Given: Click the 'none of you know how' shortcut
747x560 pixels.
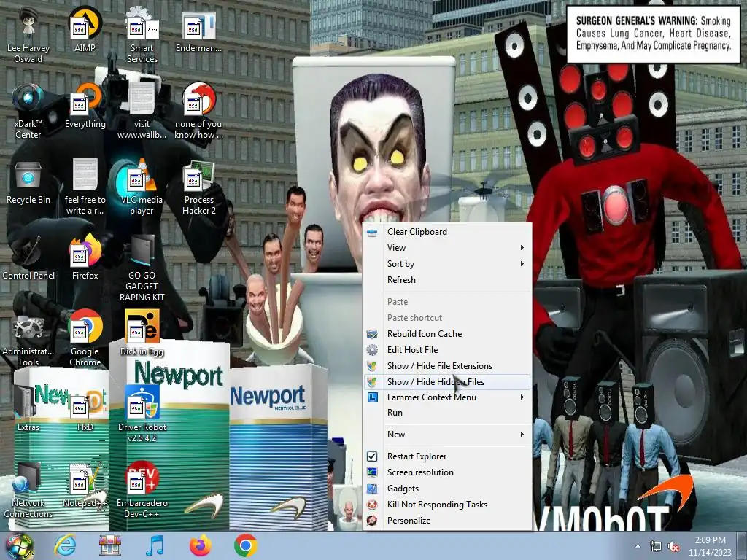Looking at the screenshot, I should coord(198,112).
